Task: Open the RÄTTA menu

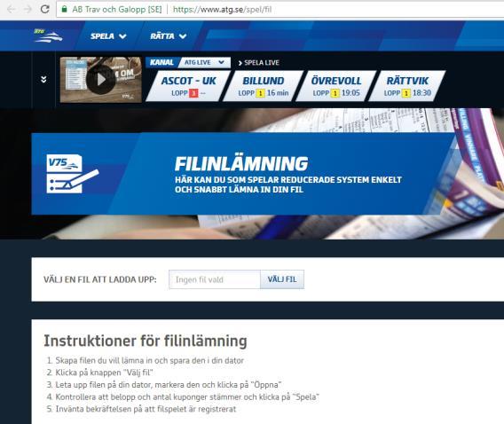Action: (168, 36)
